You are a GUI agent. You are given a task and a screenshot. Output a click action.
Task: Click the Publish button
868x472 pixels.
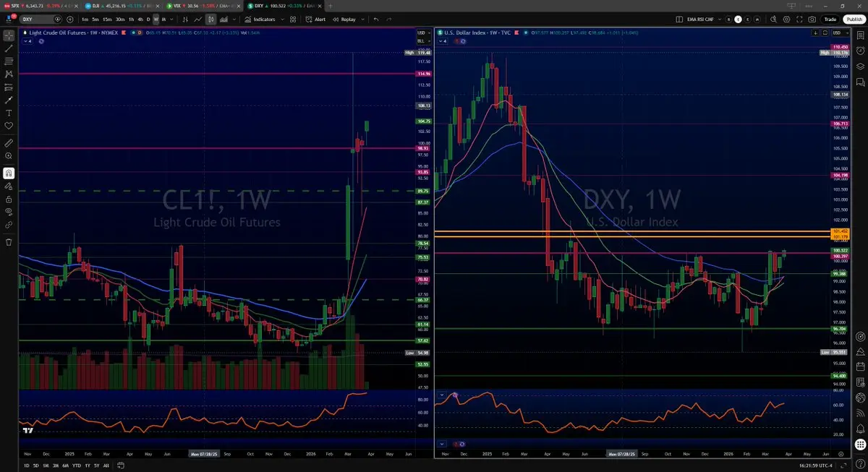pos(853,20)
